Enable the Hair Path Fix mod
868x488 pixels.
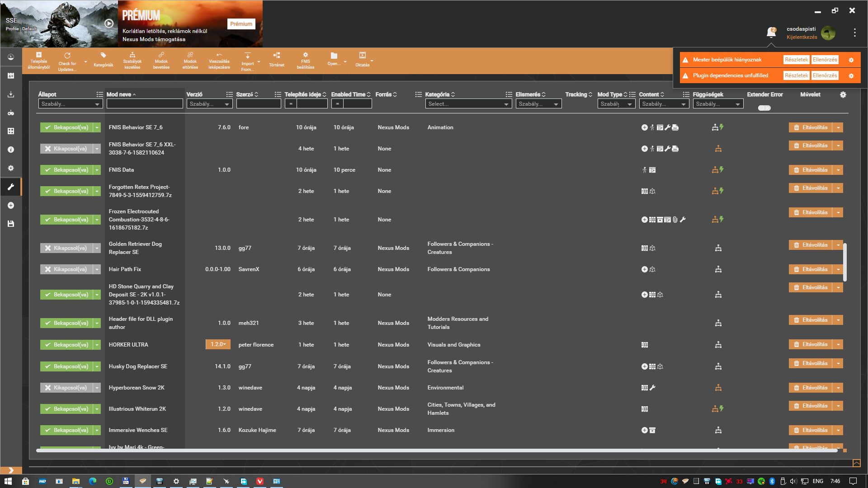66,269
